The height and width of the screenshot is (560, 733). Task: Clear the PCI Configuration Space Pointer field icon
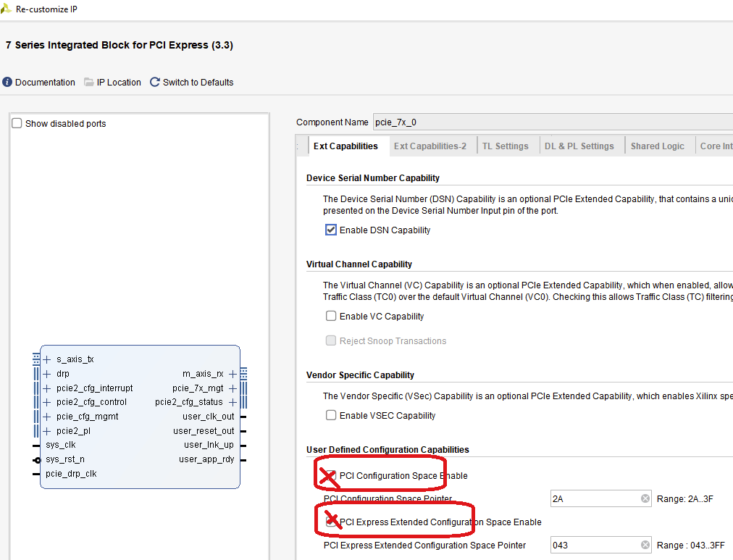pyautogui.click(x=645, y=498)
